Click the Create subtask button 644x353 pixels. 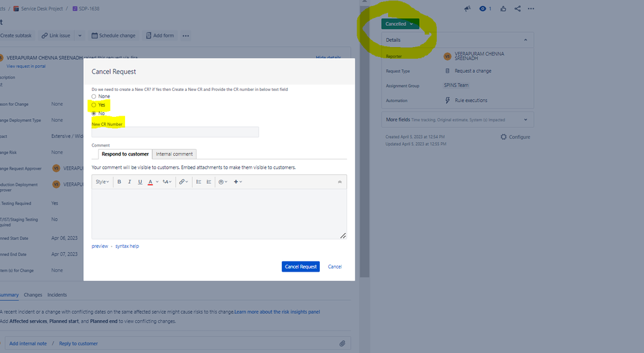(15, 35)
